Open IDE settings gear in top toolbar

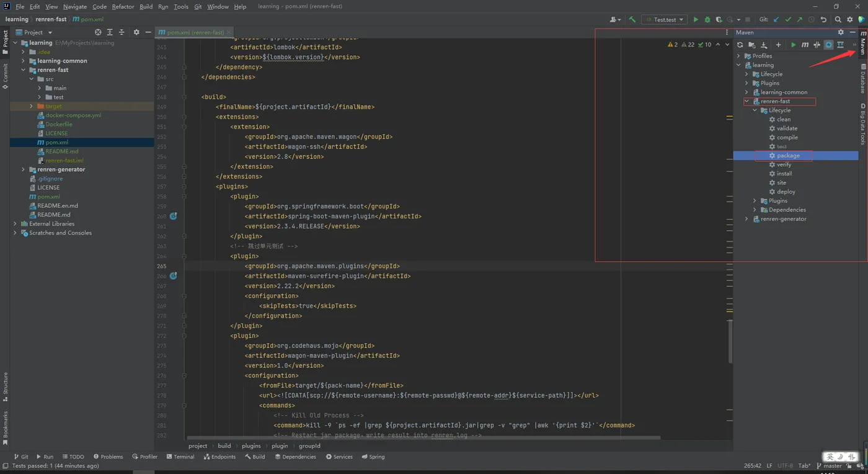[x=849, y=19]
